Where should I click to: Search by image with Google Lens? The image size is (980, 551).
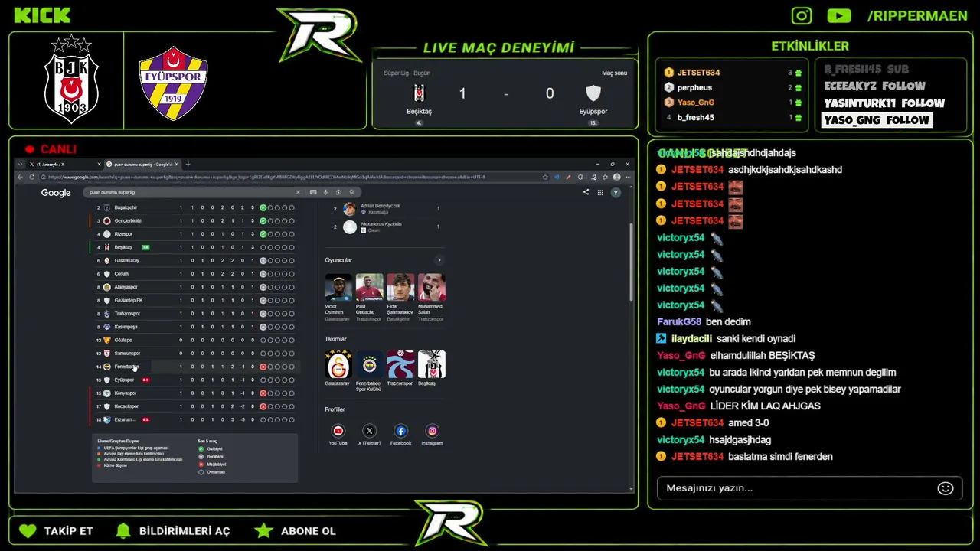click(338, 192)
